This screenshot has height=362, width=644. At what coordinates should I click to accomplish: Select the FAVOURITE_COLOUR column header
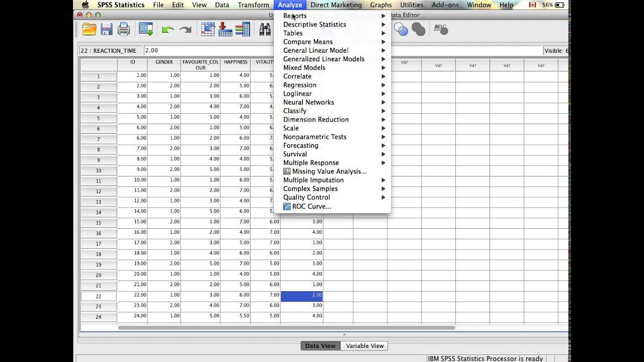pyautogui.click(x=201, y=65)
